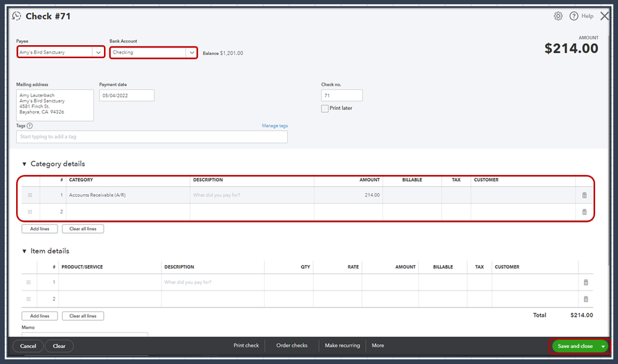Click the Tags input field
The image size is (618, 364).
point(152,137)
